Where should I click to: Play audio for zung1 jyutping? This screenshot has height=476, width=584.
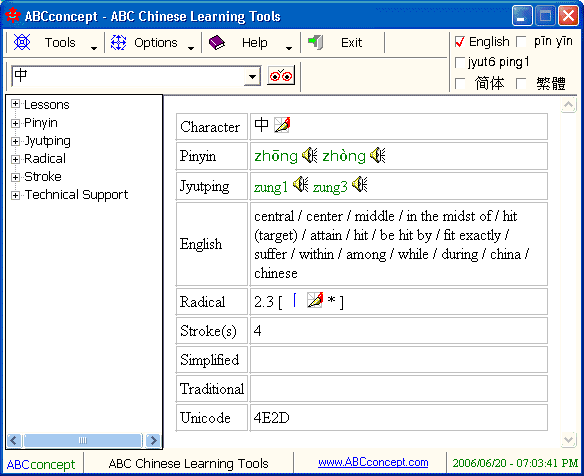coord(300,184)
